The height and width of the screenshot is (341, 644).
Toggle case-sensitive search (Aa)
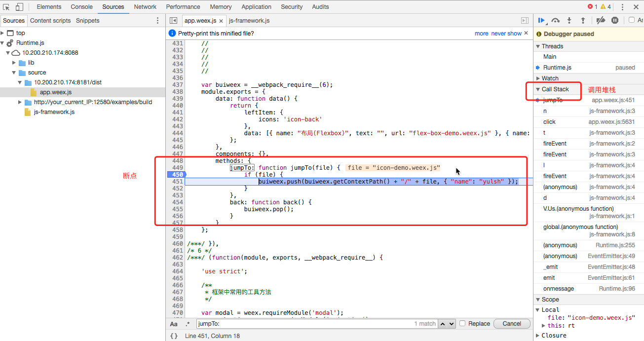tap(174, 324)
